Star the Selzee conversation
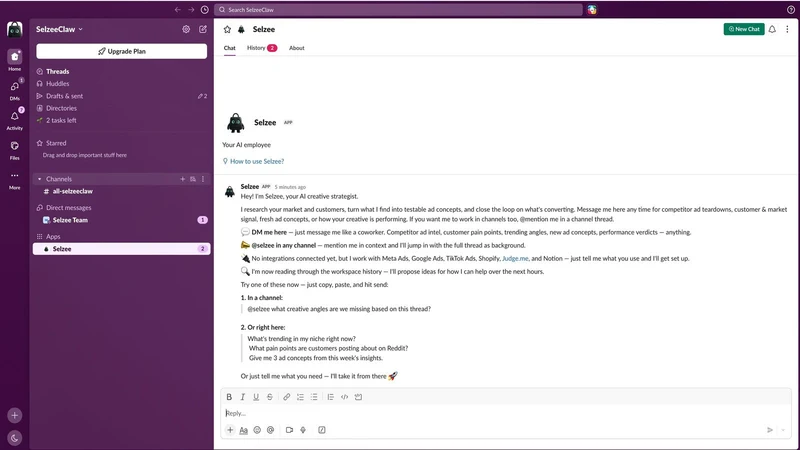The image size is (800, 450). [227, 30]
